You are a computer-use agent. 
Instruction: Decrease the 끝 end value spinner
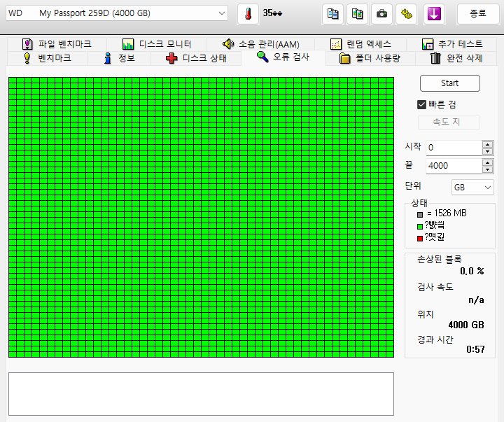click(x=488, y=169)
